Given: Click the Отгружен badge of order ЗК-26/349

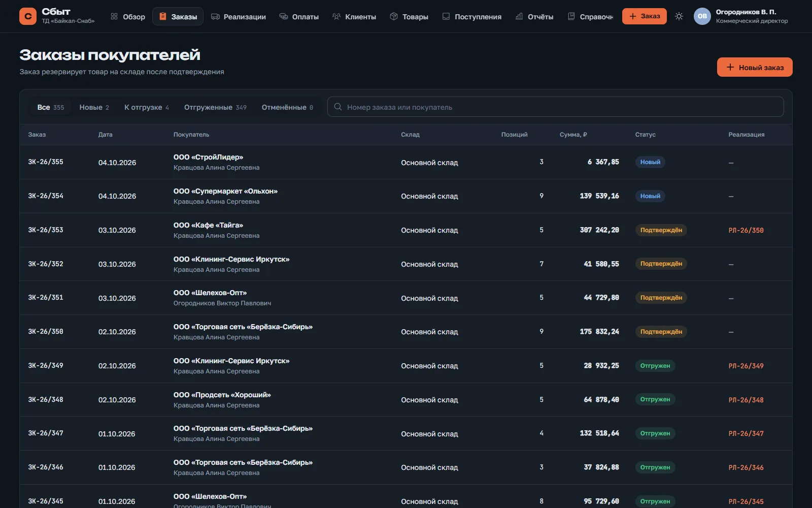Looking at the screenshot, I should [x=655, y=366].
